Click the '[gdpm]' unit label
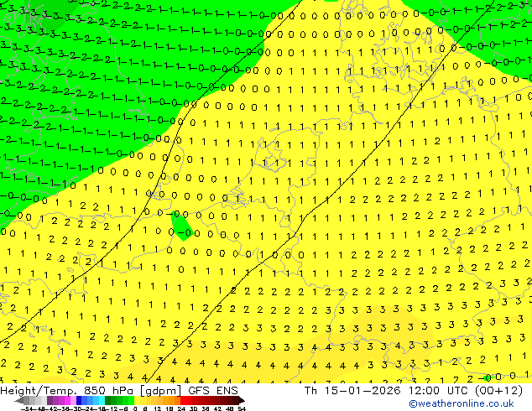The height and width of the screenshot is (411, 532). [x=161, y=391]
